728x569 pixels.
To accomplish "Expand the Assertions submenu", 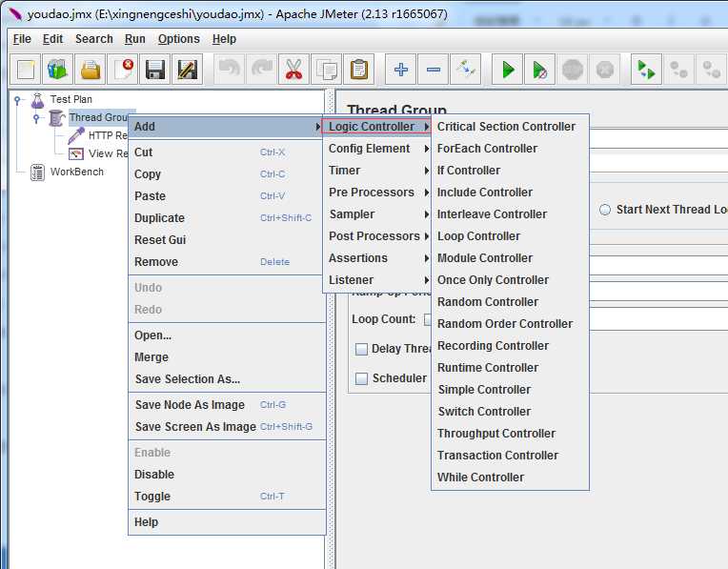I will 377,257.
